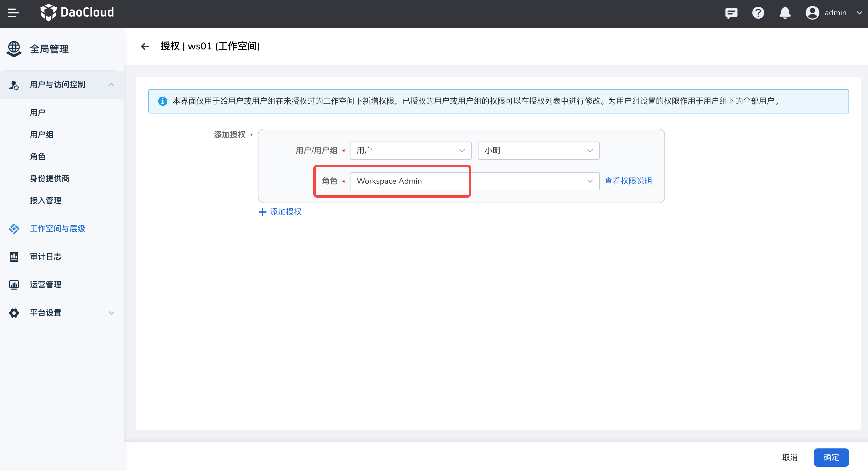Click the 工作空间与层级 icon

14,228
